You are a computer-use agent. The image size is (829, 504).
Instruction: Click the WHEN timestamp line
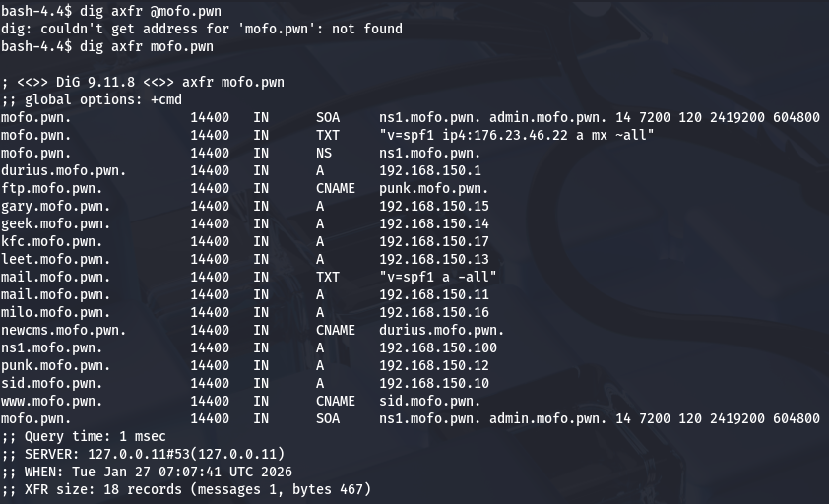pyautogui.click(x=146, y=472)
